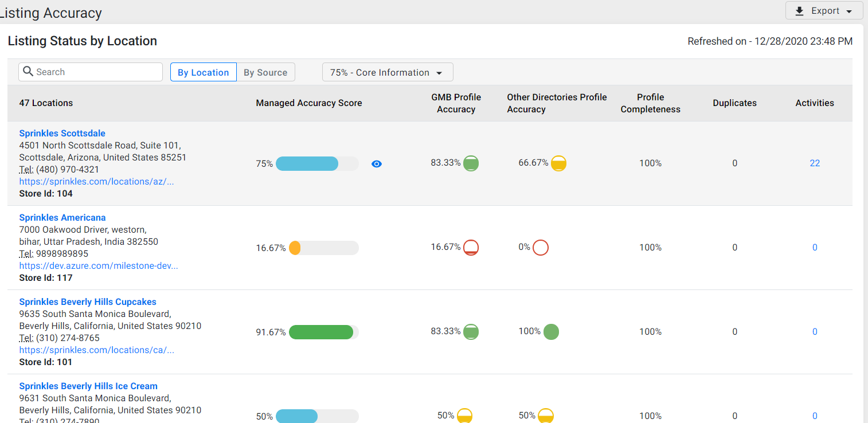This screenshot has width=868, height=423.
Task: Click red 16.67% GMB accuracy circle icon
Action: point(471,248)
